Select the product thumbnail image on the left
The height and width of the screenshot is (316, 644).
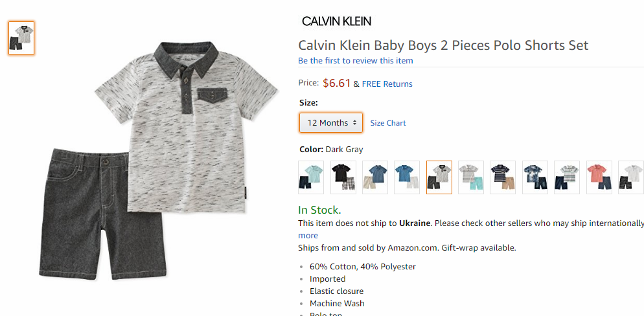[21, 38]
